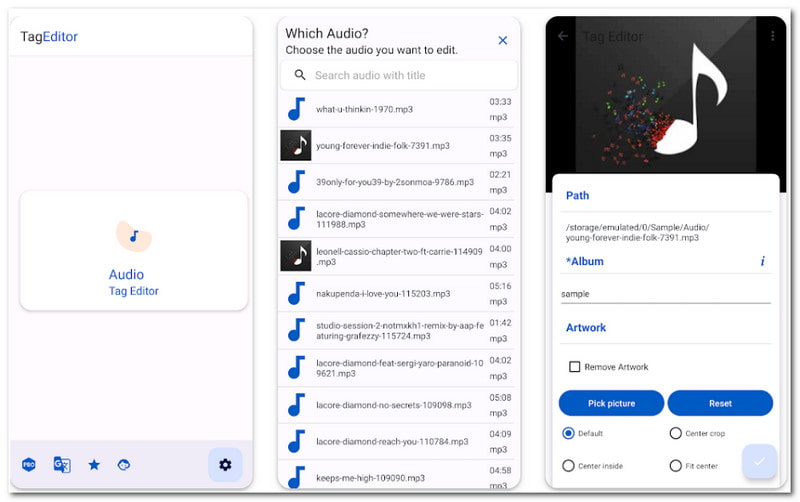Tap the large album artwork image
The height and width of the screenshot is (502, 800).
(666, 97)
